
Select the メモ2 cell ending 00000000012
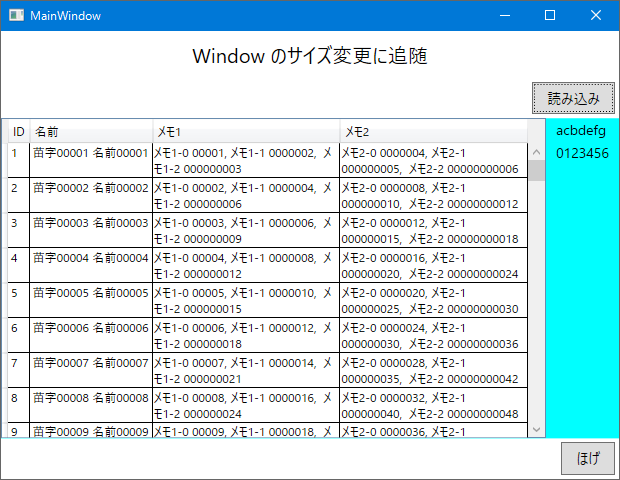pyautogui.click(x=433, y=195)
